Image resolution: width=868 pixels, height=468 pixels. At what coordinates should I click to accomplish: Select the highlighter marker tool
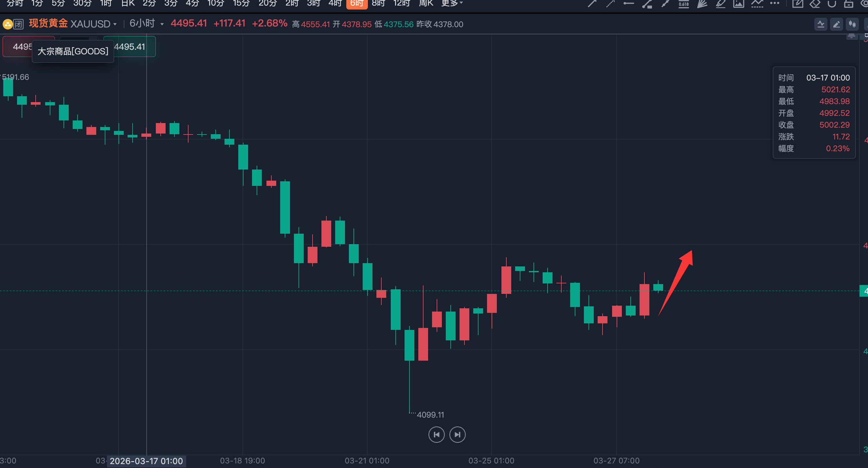[x=720, y=4]
